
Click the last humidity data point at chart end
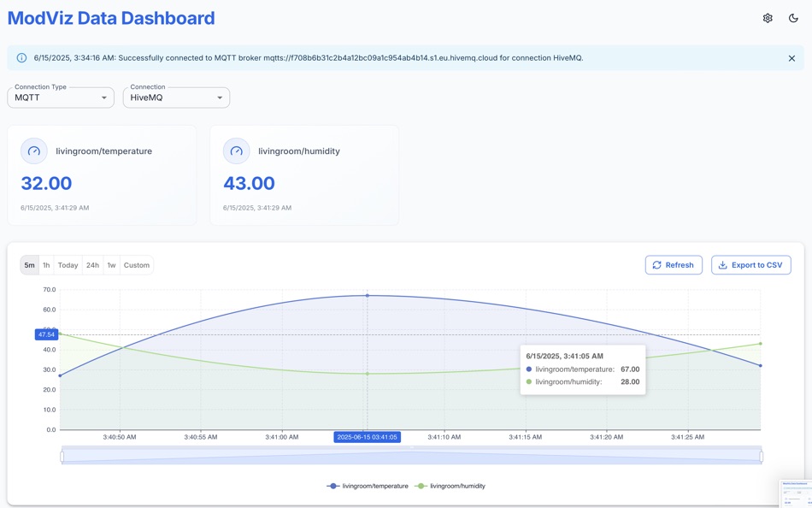760,344
